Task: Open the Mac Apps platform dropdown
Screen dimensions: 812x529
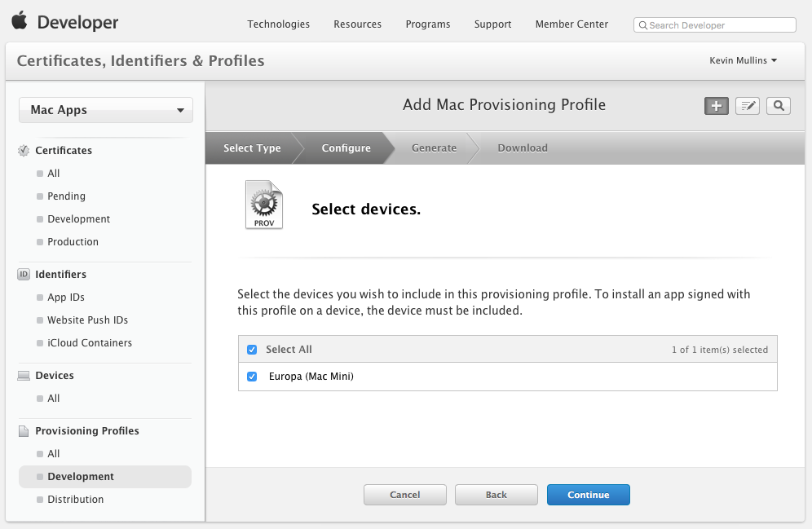Action: [x=106, y=110]
